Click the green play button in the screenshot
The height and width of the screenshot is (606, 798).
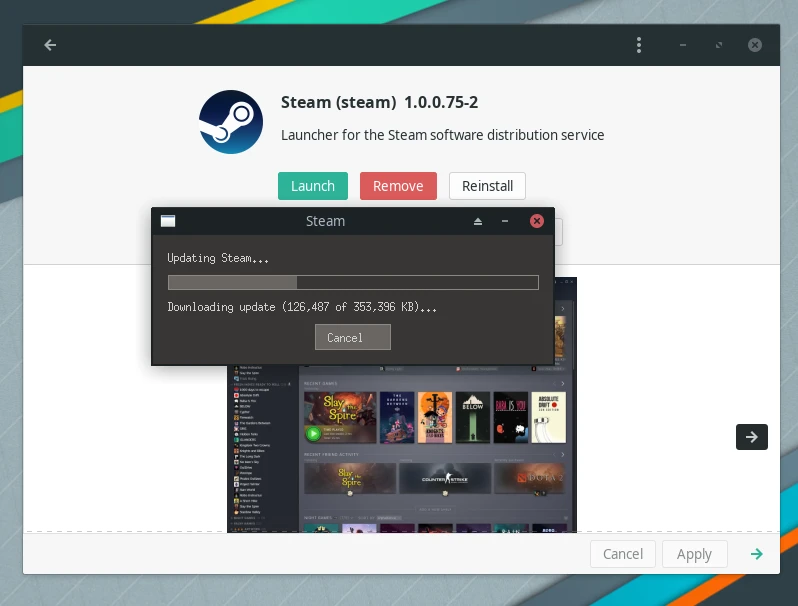point(314,434)
